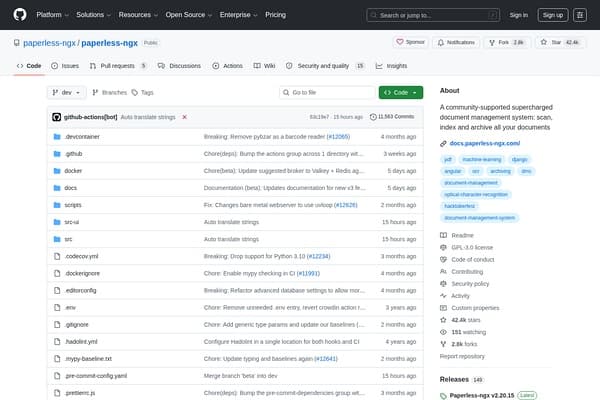Click the Branches icon
The height and width of the screenshot is (400, 600).
click(x=95, y=92)
